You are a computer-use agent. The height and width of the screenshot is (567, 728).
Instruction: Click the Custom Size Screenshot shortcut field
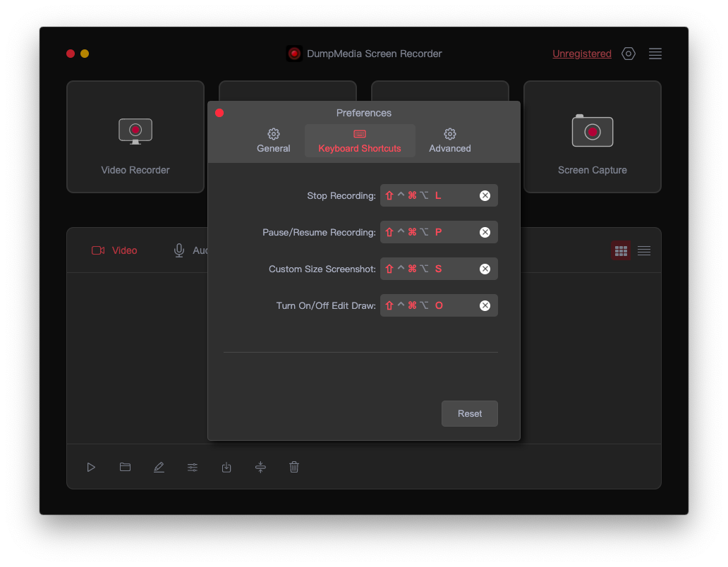coord(439,269)
